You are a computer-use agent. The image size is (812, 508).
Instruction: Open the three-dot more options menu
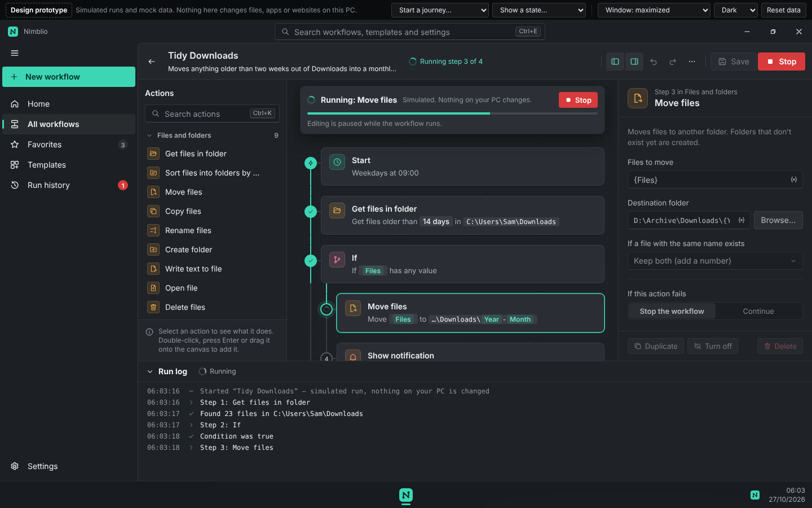click(692, 62)
